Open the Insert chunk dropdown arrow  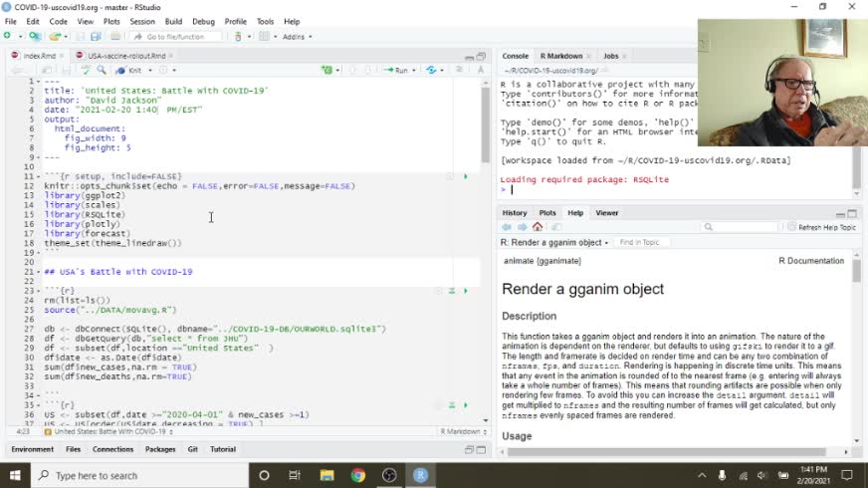(x=337, y=71)
